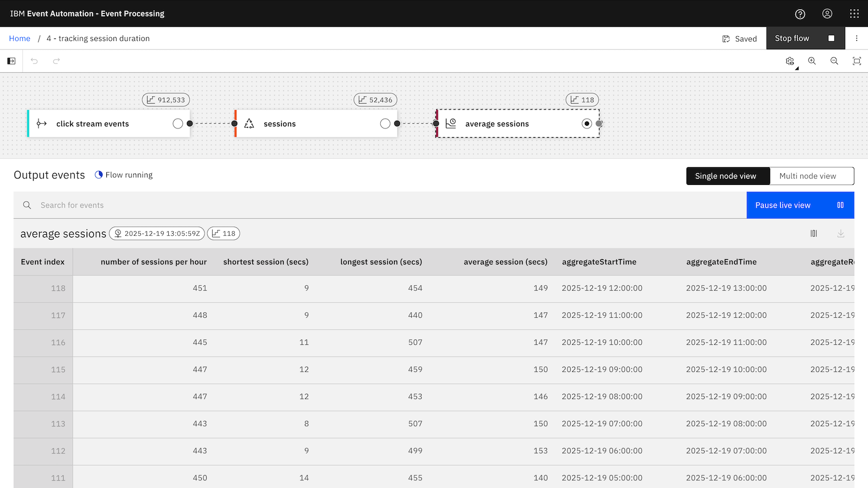Screen dimensions: 868x488
Task: Click the fit to screen icon
Action: (857, 61)
